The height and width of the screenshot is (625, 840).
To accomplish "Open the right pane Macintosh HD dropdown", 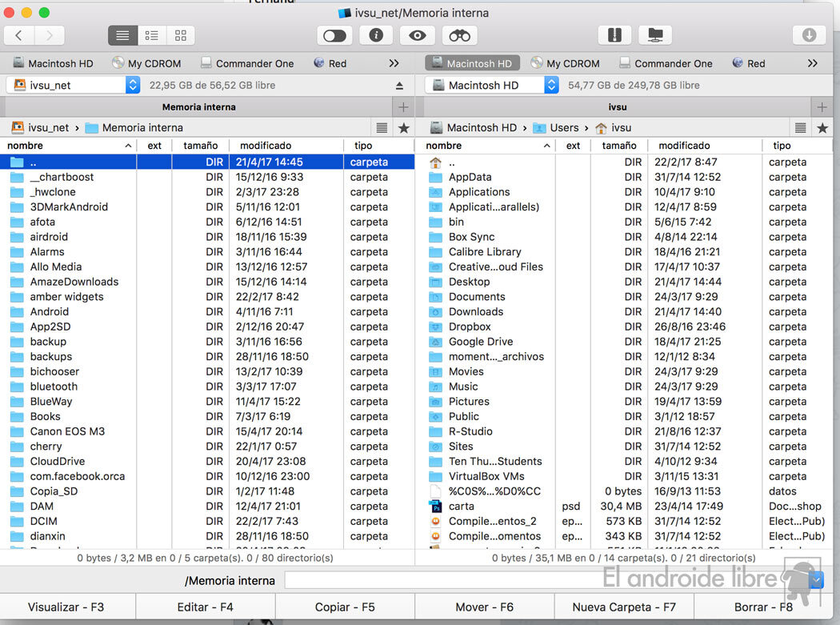I will [x=551, y=85].
